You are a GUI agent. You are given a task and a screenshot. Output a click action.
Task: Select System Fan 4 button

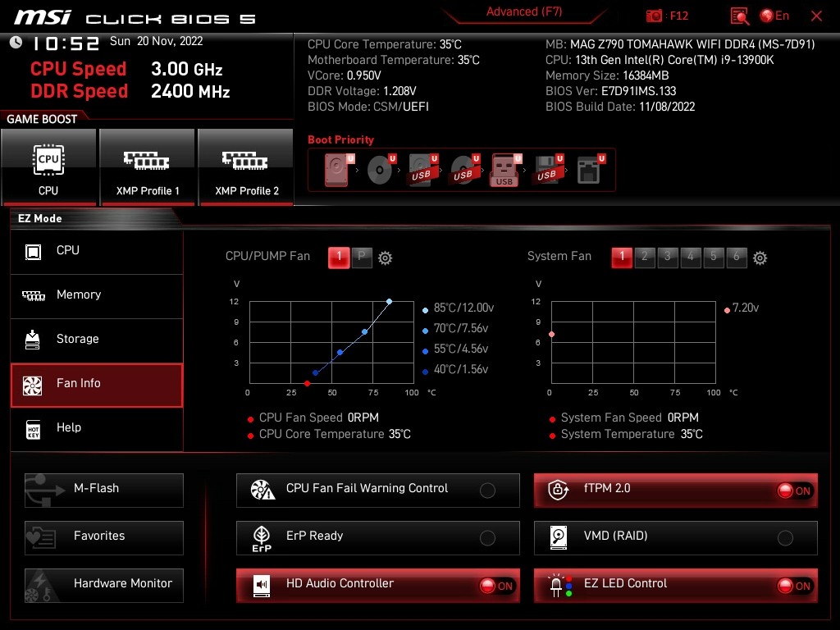(x=691, y=257)
